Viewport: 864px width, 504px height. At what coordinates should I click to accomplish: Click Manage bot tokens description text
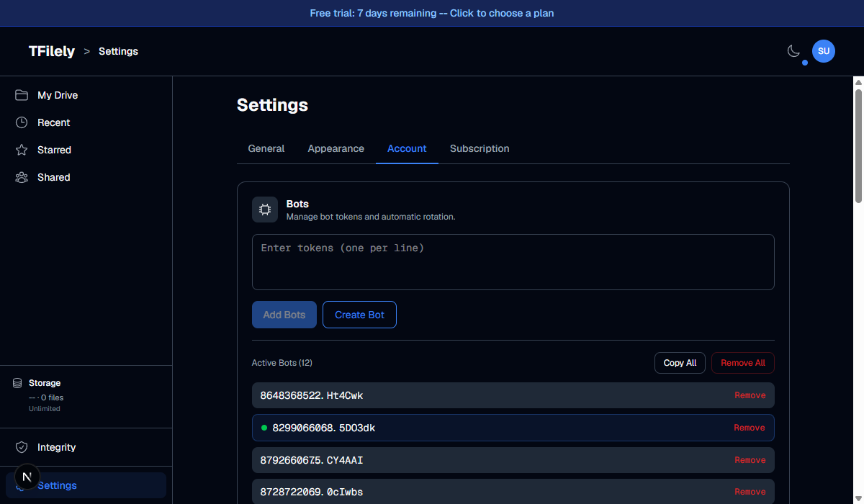tap(371, 216)
